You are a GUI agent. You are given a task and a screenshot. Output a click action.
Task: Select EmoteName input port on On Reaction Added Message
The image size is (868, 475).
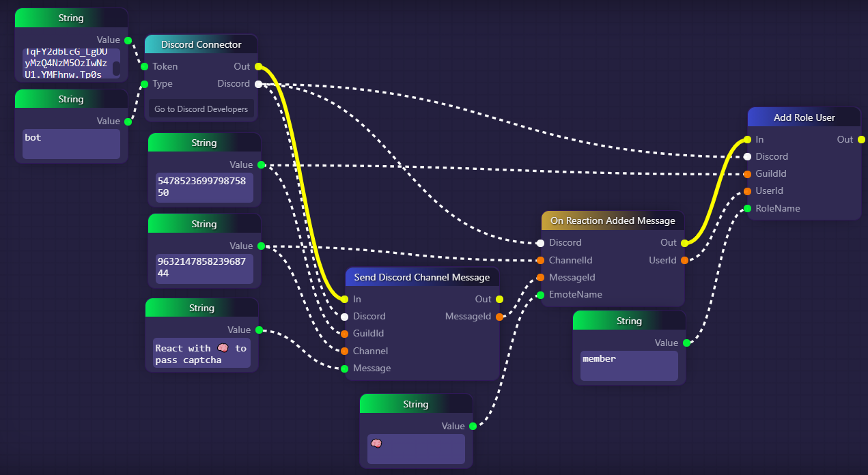[x=540, y=295]
